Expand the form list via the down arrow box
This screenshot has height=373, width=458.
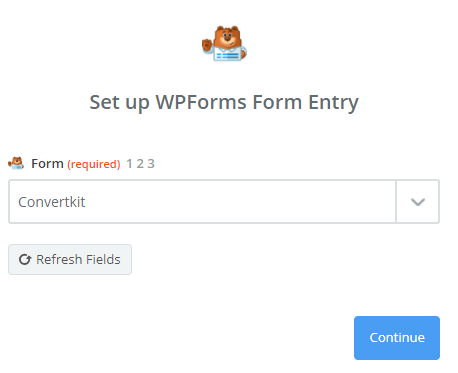[x=418, y=202]
